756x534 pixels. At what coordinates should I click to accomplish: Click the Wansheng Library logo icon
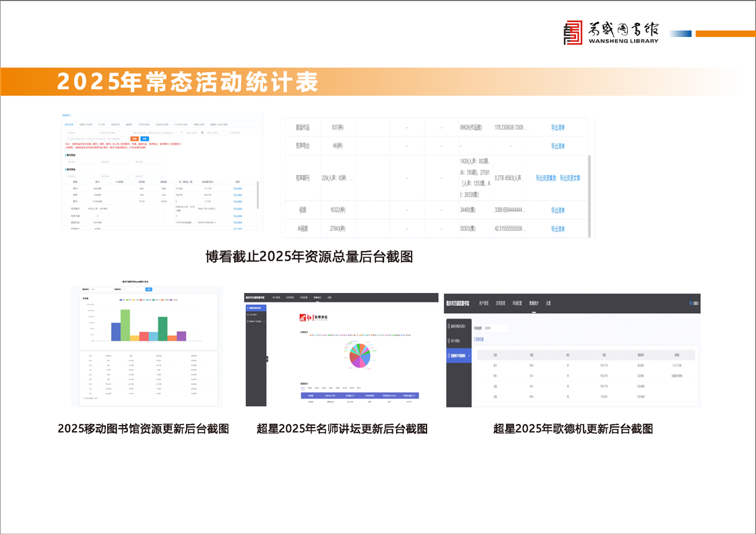tap(572, 32)
